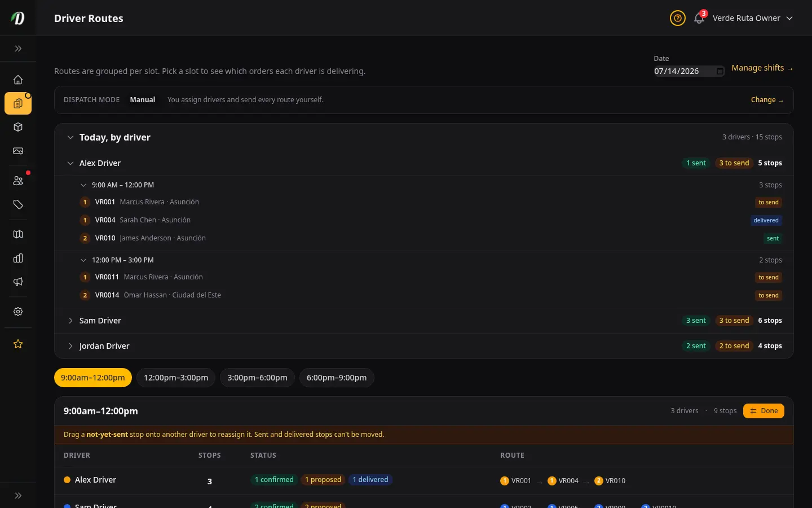
Task: Click the DRIVER column header
Action: click(77, 456)
